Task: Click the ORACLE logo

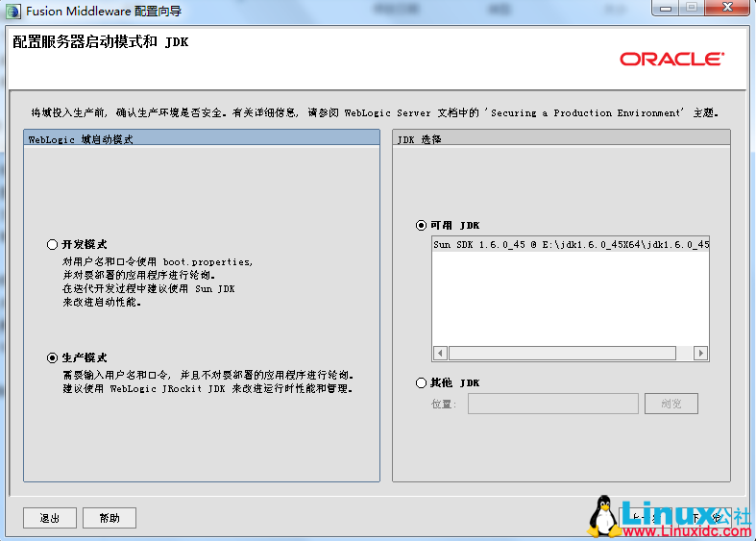Action: 671,59
